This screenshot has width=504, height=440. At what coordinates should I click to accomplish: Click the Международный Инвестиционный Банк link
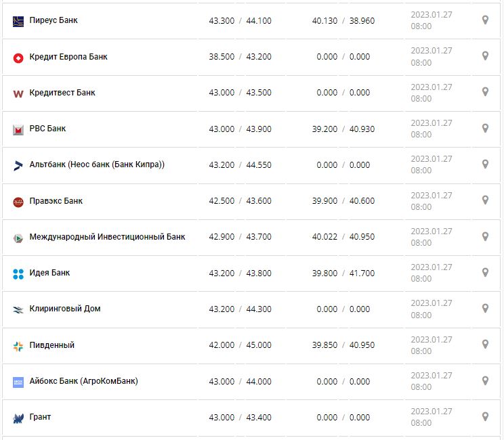(107, 237)
